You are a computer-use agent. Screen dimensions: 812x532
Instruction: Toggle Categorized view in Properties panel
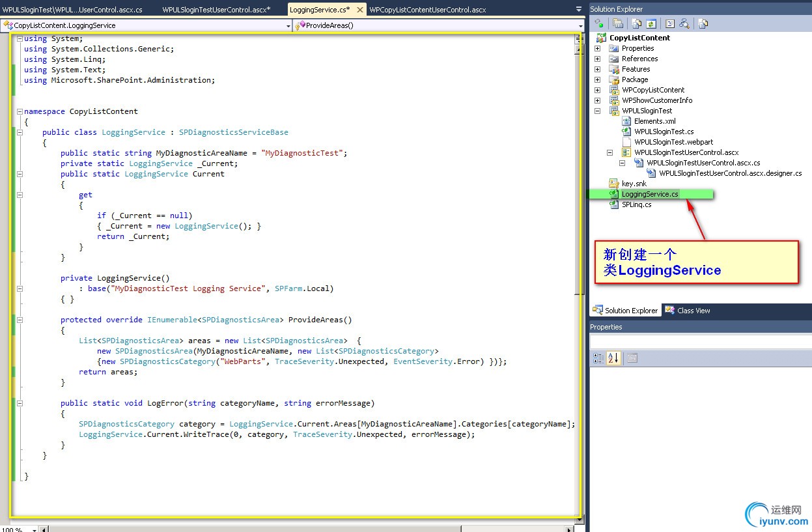(x=599, y=358)
